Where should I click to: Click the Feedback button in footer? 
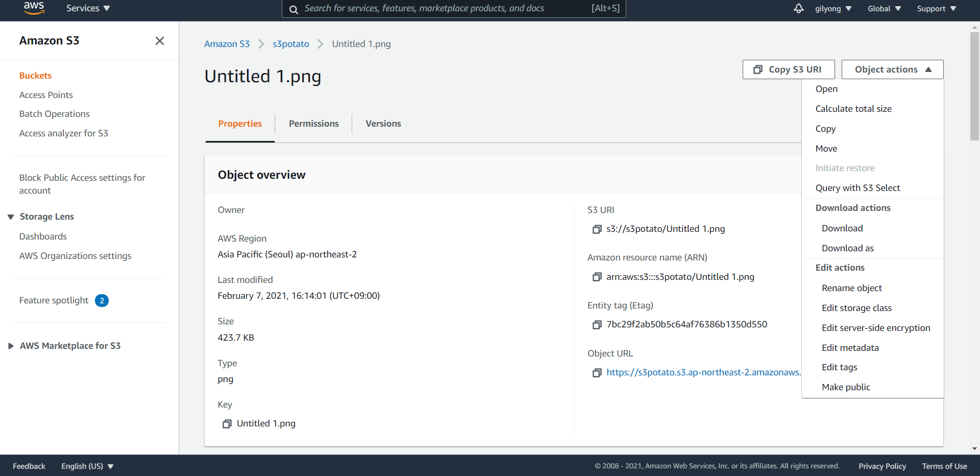coord(29,466)
